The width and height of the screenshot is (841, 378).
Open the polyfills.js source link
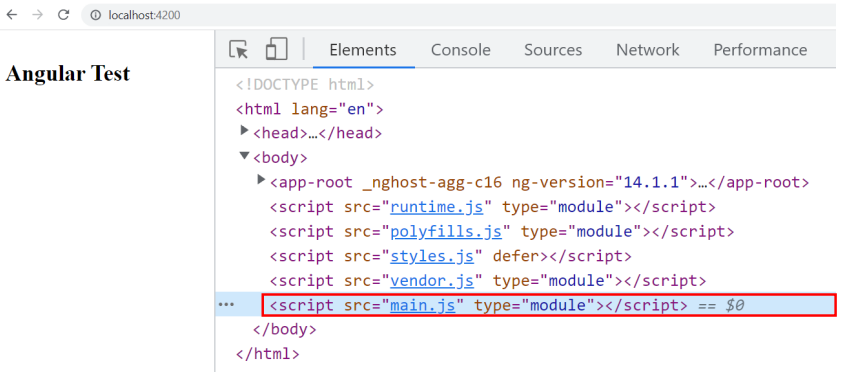446,232
